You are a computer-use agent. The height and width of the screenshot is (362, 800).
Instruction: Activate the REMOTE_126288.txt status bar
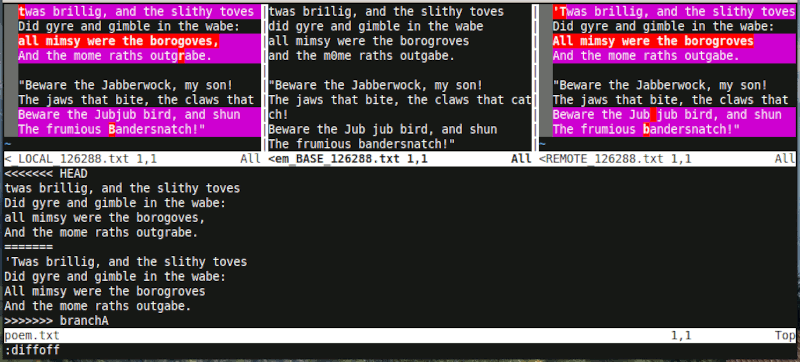pos(667,159)
